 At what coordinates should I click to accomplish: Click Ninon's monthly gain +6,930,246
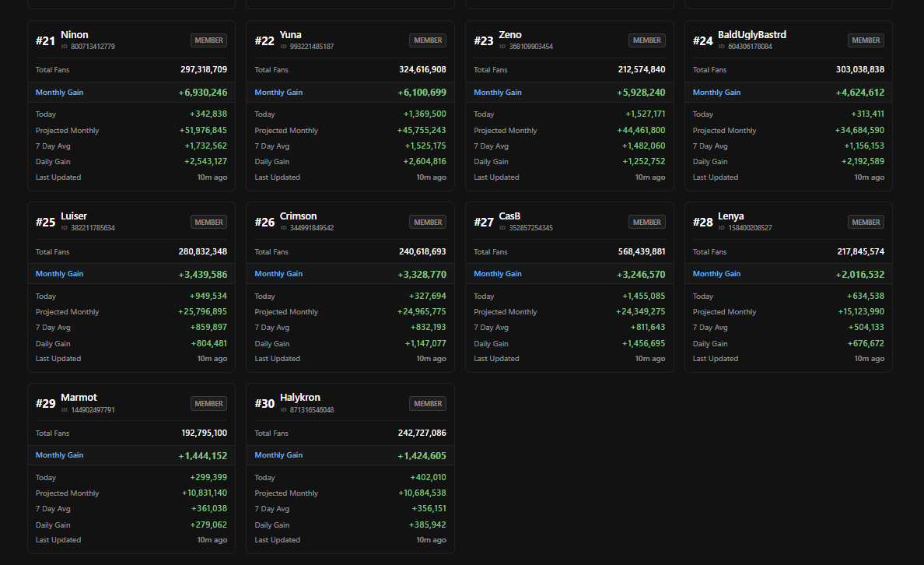[203, 93]
